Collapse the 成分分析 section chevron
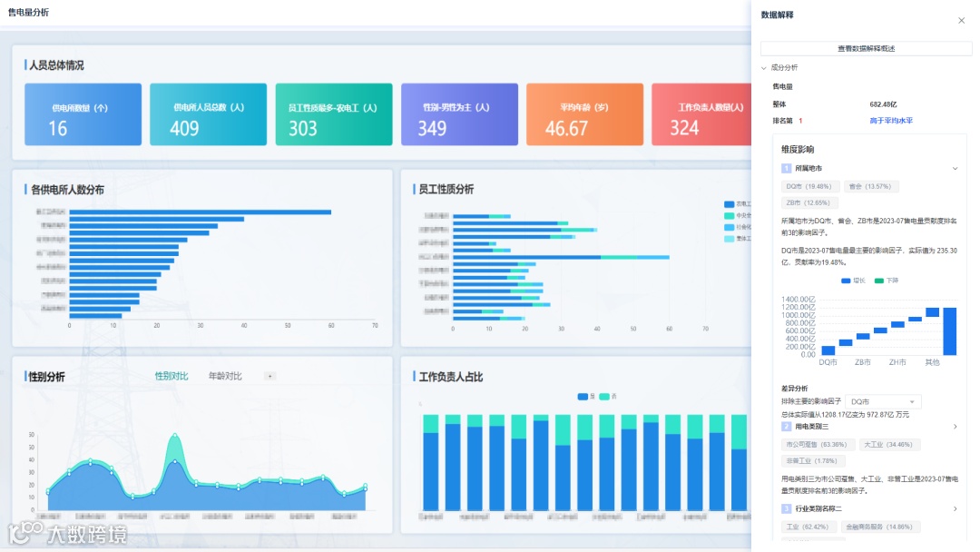Viewport: 980px width, 552px height. 764,67
